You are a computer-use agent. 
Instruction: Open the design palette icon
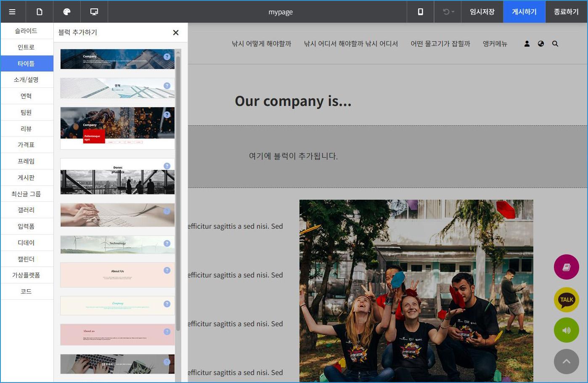(67, 12)
